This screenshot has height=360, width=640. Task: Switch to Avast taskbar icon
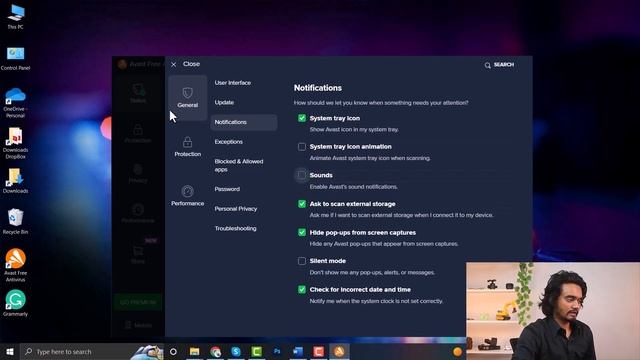tap(339, 352)
